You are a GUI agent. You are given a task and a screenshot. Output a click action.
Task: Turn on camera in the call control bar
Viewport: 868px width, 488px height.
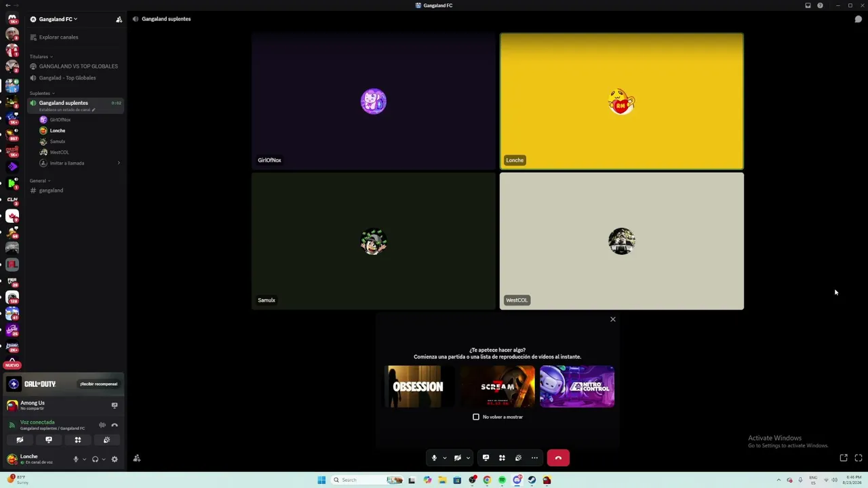(458, 458)
